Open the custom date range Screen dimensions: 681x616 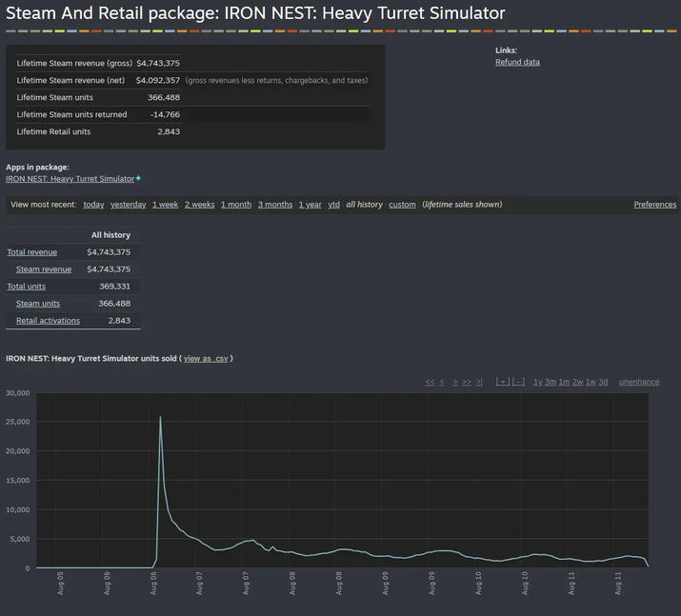click(402, 205)
